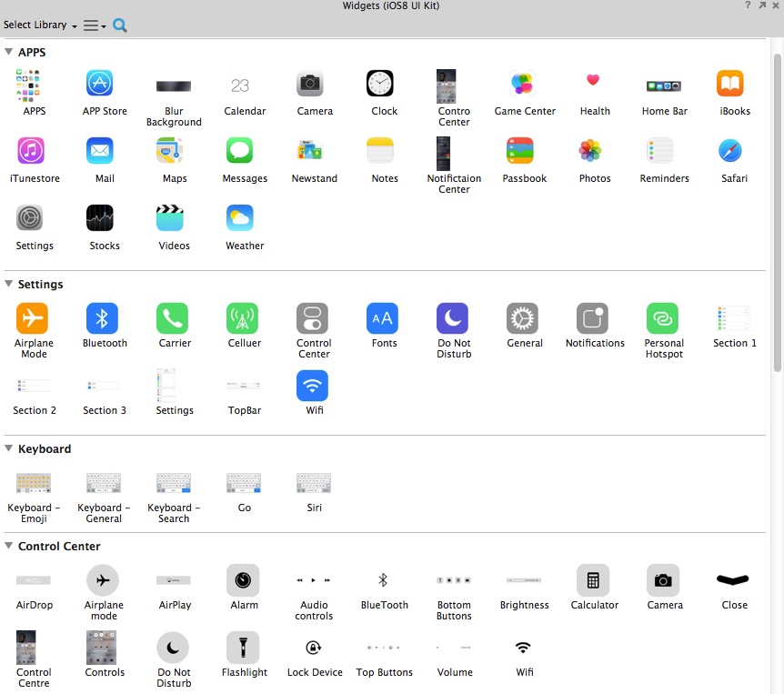Open the list view menu dropdown
The width and height of the screenshot is (784, 694).
pos(95,25)
